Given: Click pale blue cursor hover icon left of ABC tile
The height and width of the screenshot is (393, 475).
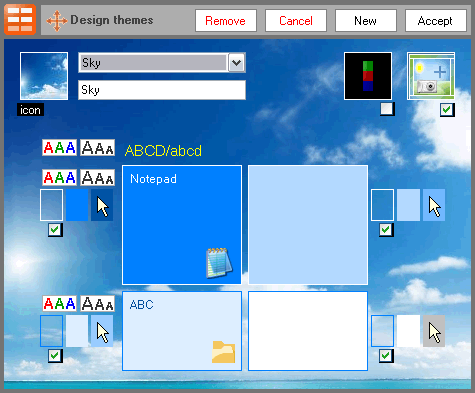Looking at the screenshot, I should point(102,331).
